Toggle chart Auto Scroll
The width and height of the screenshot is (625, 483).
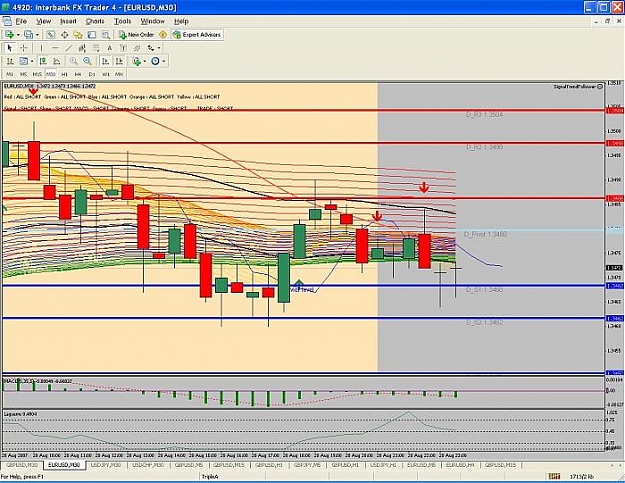105,61
